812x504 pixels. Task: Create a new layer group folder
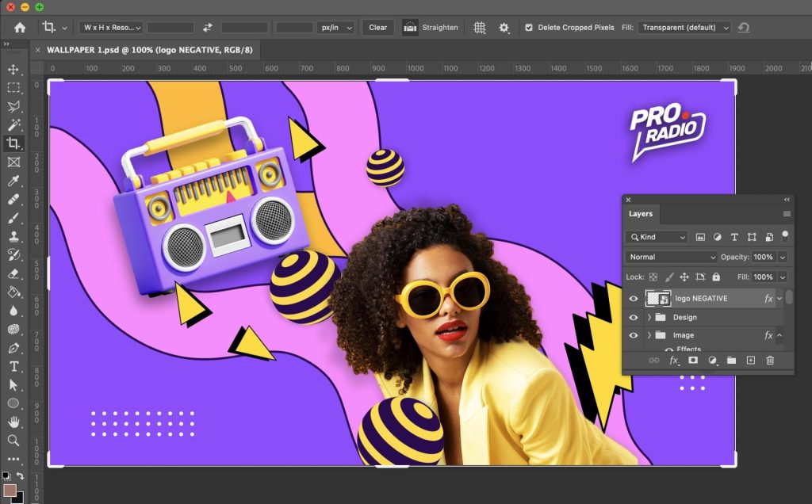click(731, 361)
